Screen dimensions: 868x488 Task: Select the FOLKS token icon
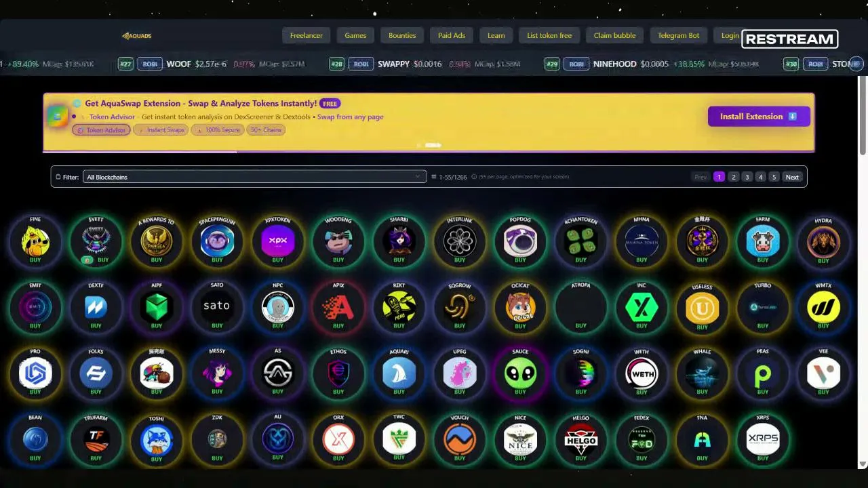tap(96, 373)
